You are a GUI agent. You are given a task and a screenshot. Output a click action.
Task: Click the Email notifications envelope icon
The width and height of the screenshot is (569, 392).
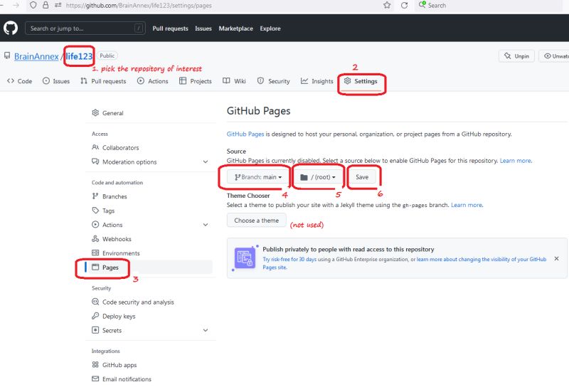95,378
